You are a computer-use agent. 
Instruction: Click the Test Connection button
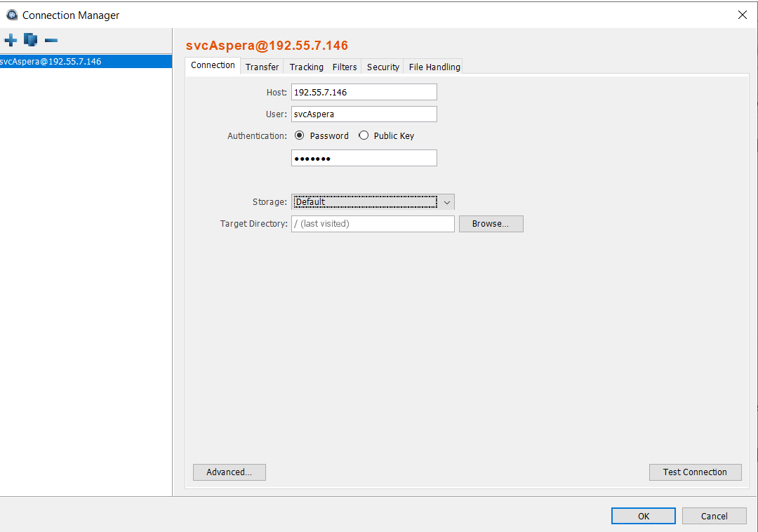[695, 472]
